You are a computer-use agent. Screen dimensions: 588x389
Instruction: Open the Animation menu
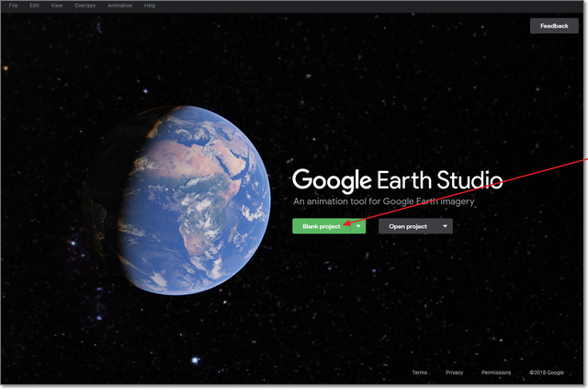[x=119, y=6]
